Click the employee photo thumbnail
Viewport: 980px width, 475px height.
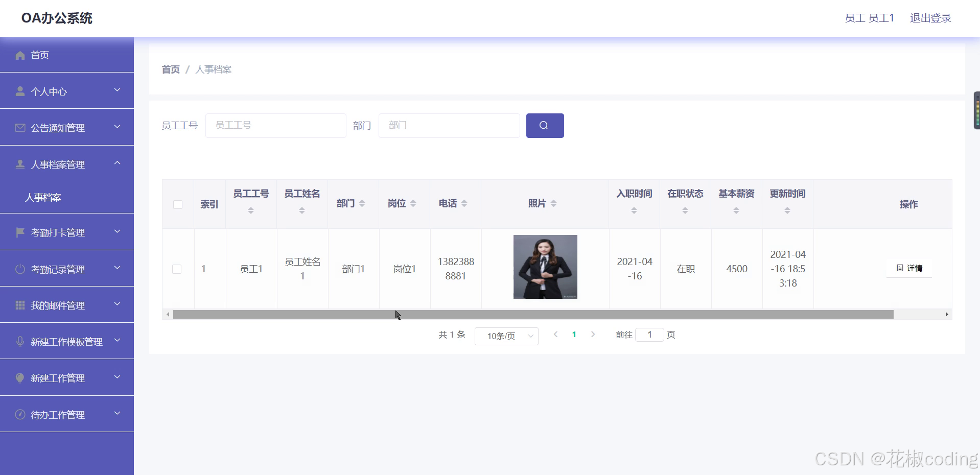coord(545,267)
